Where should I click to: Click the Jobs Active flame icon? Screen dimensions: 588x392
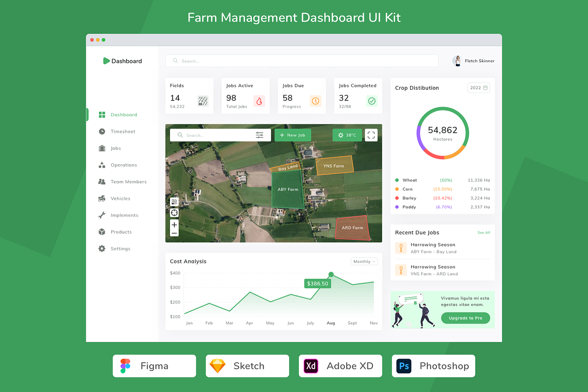pos(259,101)
